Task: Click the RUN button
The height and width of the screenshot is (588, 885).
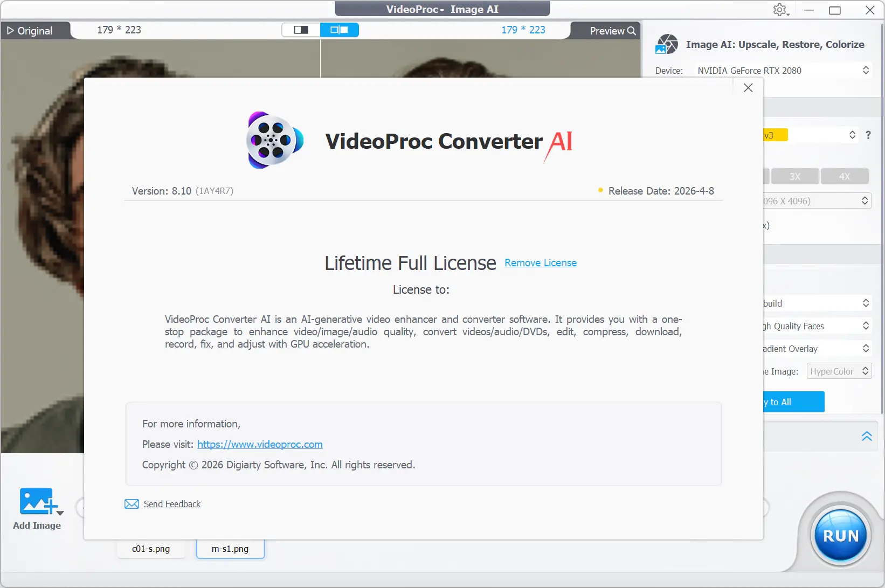Action: pyautogui.click(x=840, y=536)
